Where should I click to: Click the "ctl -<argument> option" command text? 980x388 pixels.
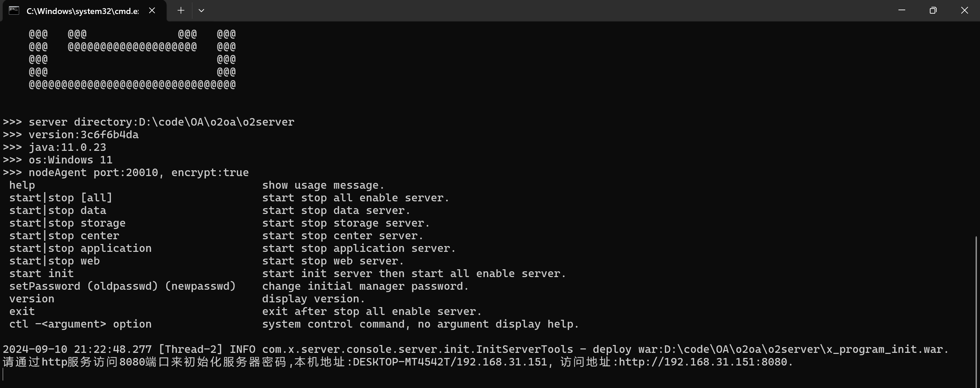(x=80, y=324)
